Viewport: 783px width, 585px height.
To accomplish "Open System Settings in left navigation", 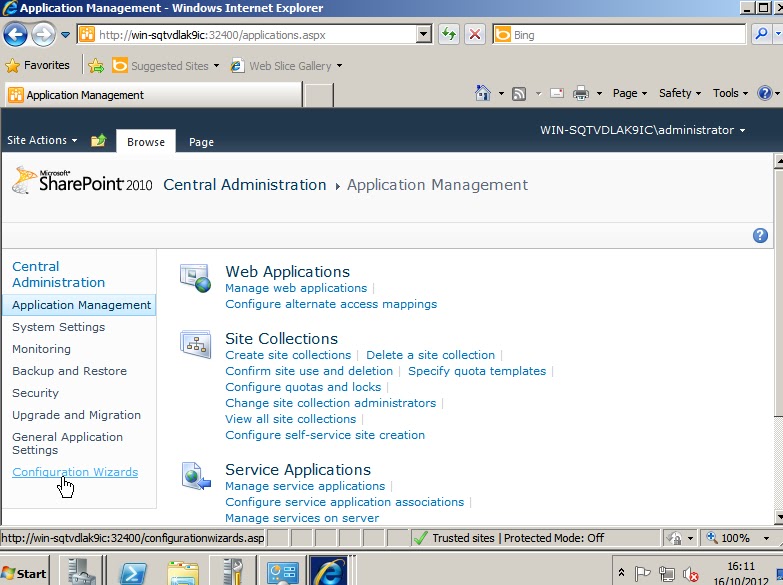I will click(x=58, y=327).
